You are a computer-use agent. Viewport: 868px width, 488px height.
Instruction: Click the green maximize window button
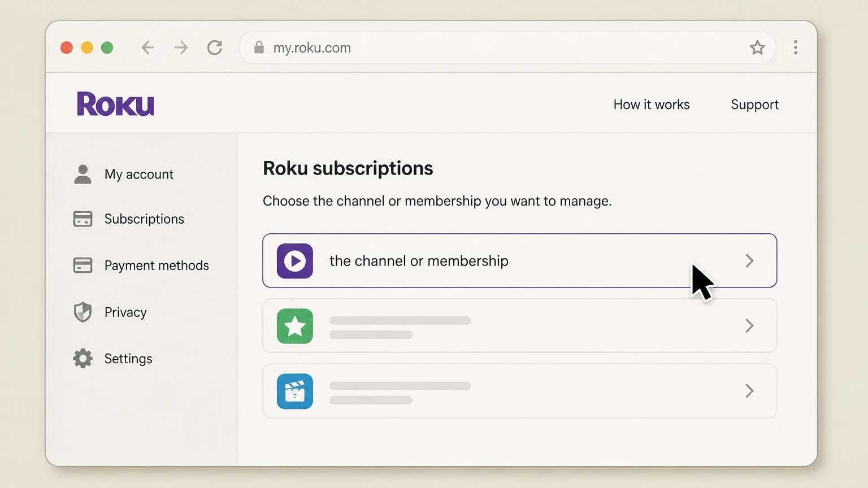click(107, 47)
